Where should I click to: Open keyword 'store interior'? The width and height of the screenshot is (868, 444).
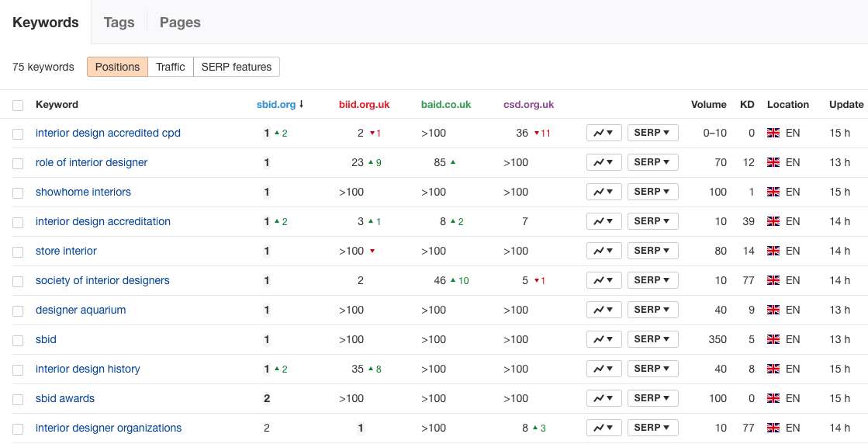(66, 251)
